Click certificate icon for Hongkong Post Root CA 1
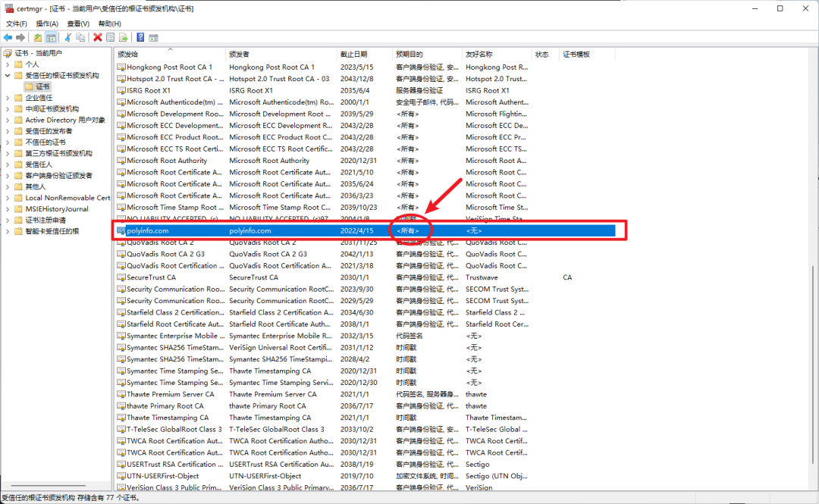This screenshot has width=819, height=504. point(121,67)
